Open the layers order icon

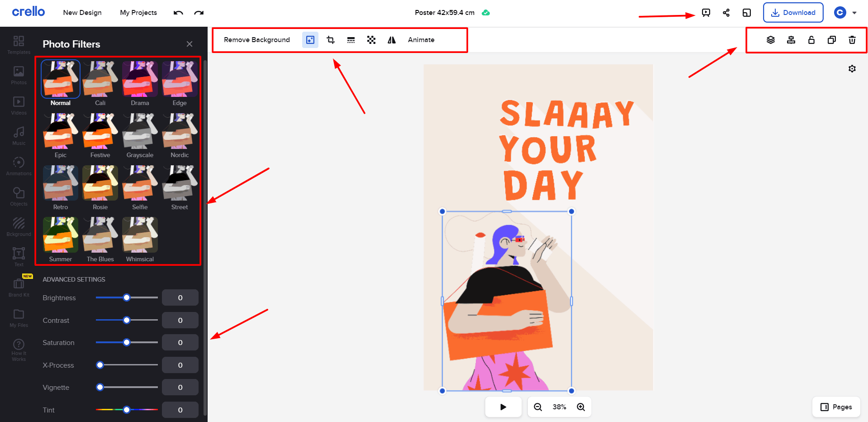point(771,40)
